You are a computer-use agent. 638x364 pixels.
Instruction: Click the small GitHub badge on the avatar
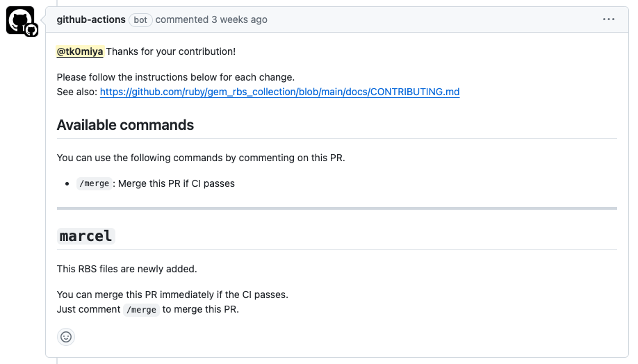(31, 30)
